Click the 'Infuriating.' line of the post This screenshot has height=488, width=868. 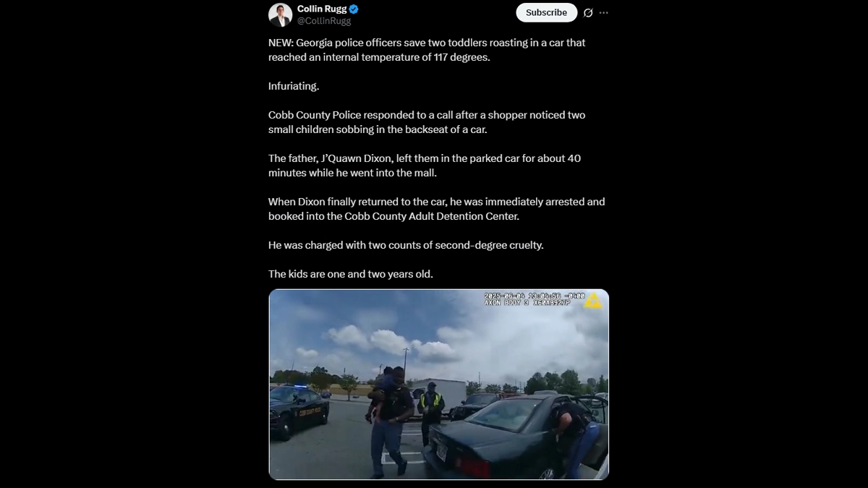tap(294, 86)
